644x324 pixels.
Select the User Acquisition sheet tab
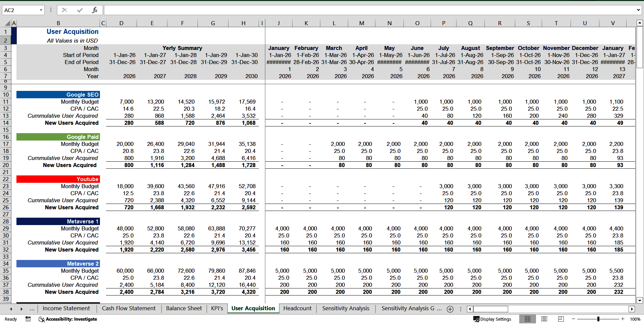pyautogui.click(x=253, y=308)
